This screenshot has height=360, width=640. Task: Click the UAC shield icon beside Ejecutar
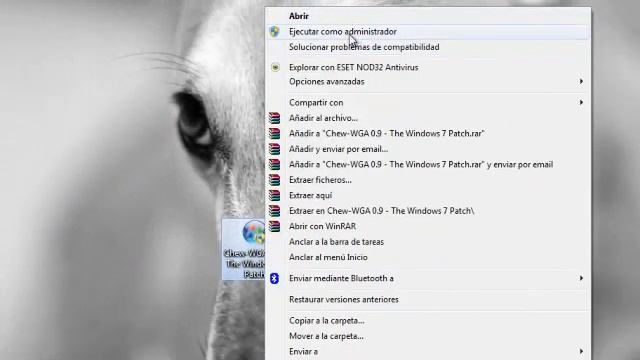(275, 31)
